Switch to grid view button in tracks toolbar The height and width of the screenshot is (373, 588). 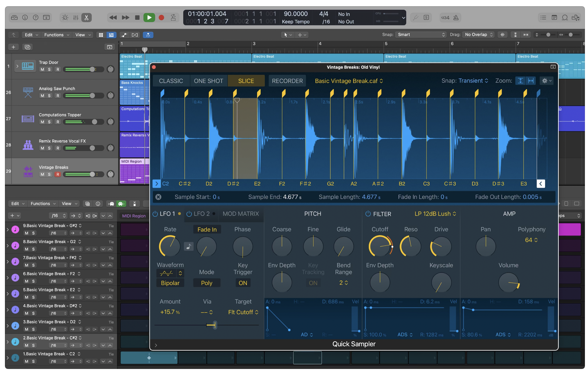[x=101, y=35]
